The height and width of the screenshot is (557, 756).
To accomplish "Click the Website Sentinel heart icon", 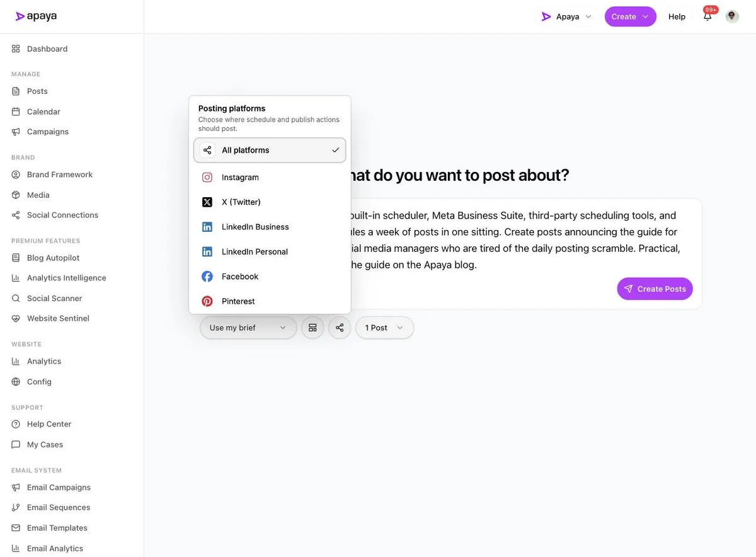I will coord(16,319).
